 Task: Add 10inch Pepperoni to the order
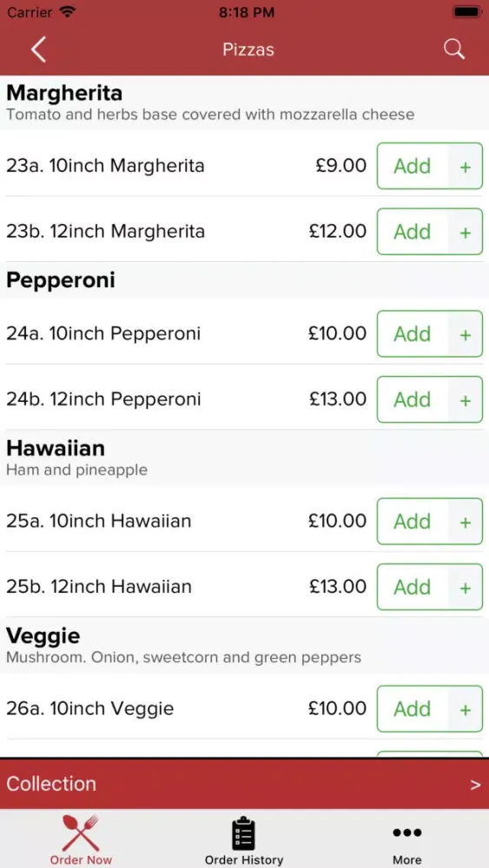[413, 334]
